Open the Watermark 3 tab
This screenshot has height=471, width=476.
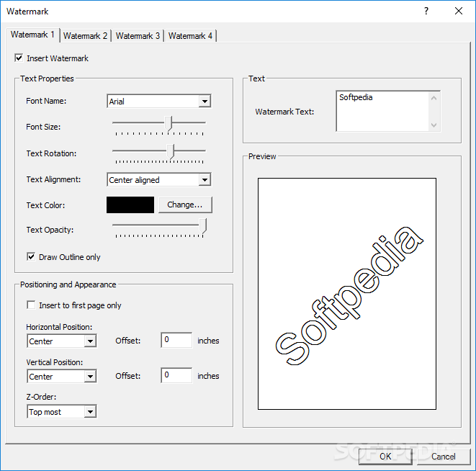(x=138, y=36)
